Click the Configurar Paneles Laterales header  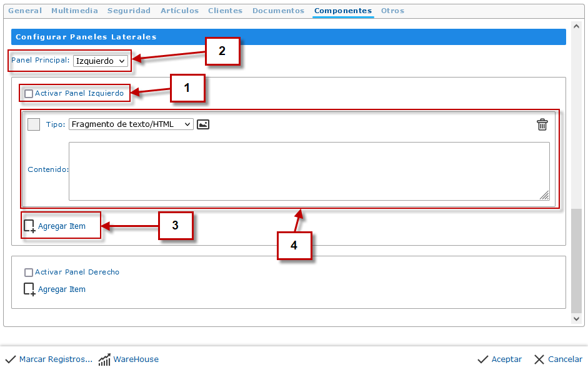pos(288,37)
